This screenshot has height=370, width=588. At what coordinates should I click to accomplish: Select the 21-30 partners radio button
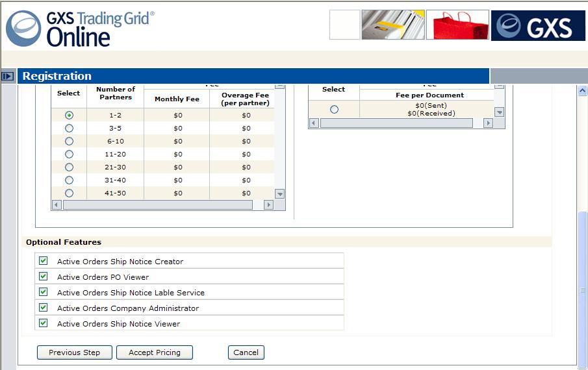point(69,167)
